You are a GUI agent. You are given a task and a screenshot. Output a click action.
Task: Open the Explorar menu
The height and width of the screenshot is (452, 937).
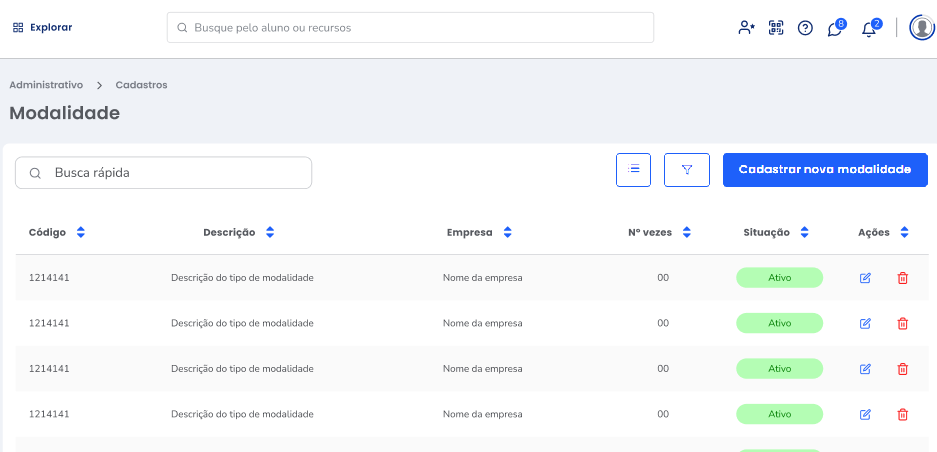tap(42, 28)
